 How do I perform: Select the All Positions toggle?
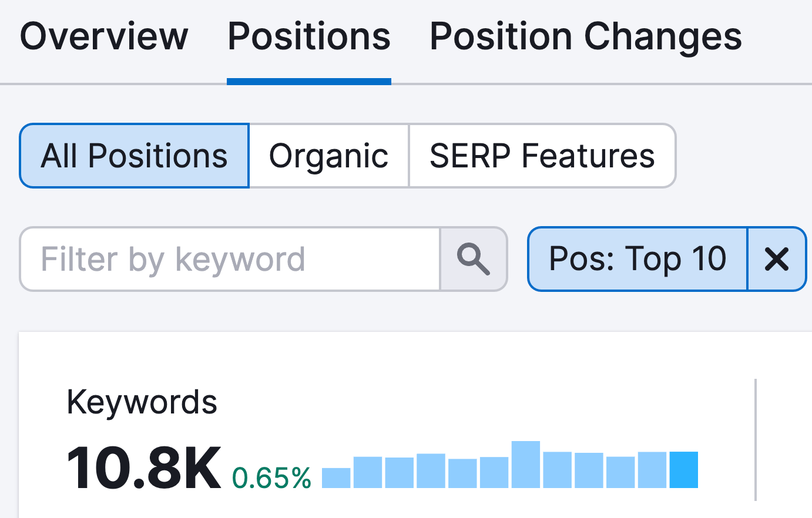pyautogui.click(x=135, y=156)
